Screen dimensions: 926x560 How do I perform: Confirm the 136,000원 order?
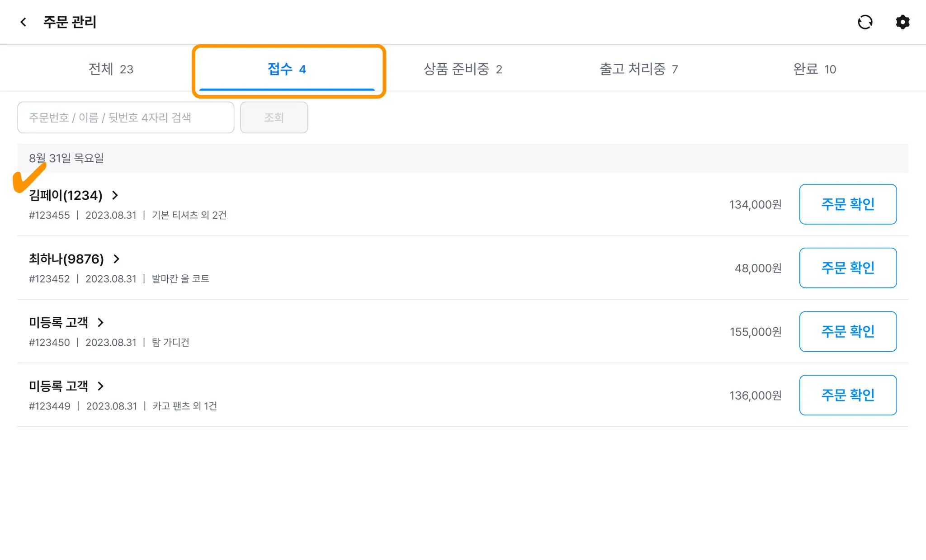point(848,395)
